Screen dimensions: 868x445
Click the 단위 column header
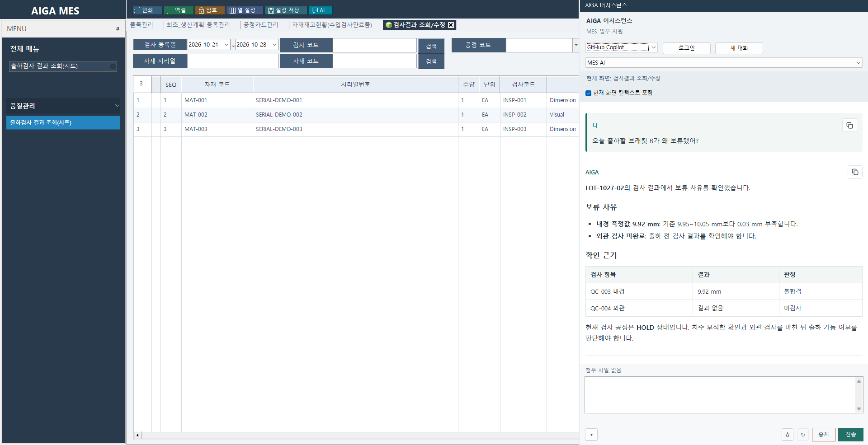pyautogui.click(x=489, y=85)
